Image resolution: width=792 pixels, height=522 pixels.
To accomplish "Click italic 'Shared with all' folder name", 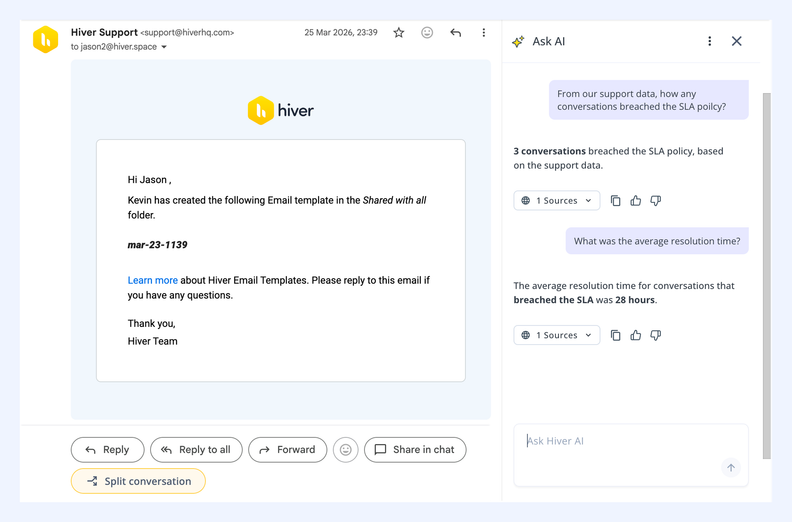I will [x=394, y=200].
